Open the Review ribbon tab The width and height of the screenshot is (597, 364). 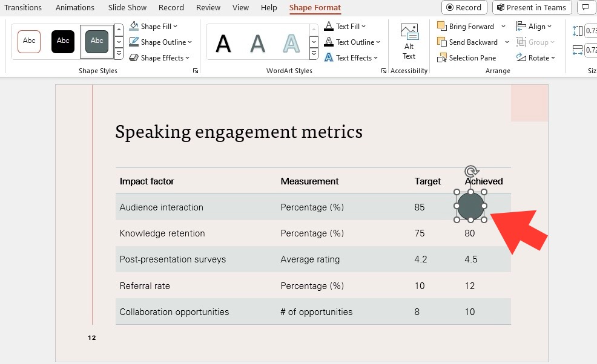(208, 8)
